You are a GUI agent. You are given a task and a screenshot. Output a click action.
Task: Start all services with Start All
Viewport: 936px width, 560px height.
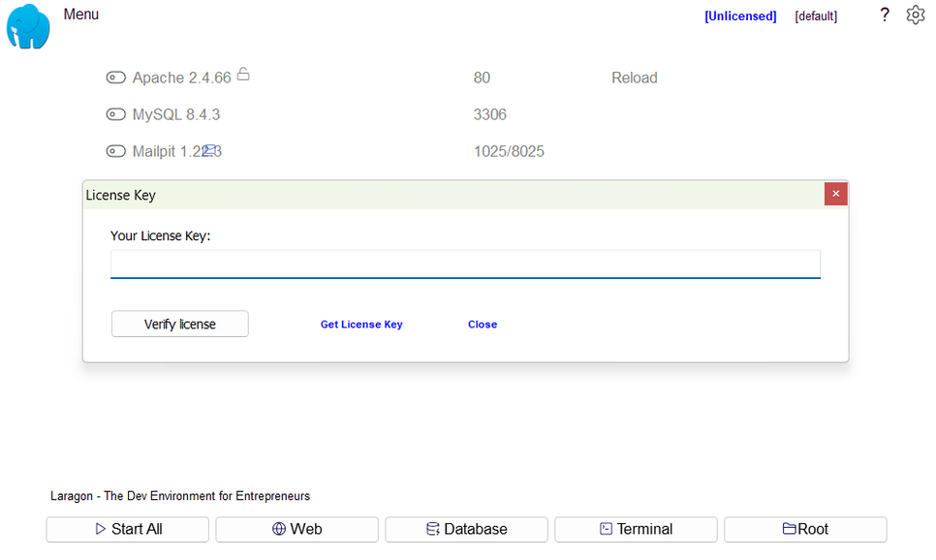click(x=127, y=529)
